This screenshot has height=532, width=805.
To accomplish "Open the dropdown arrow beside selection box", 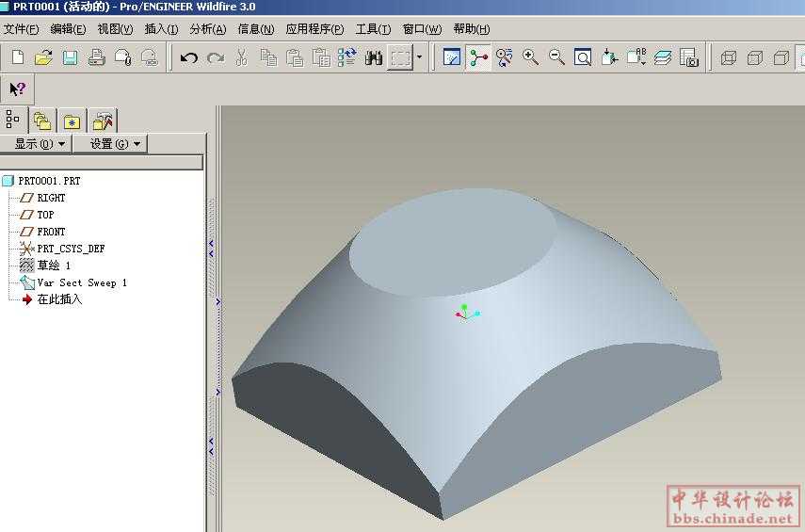I will 419,57.
